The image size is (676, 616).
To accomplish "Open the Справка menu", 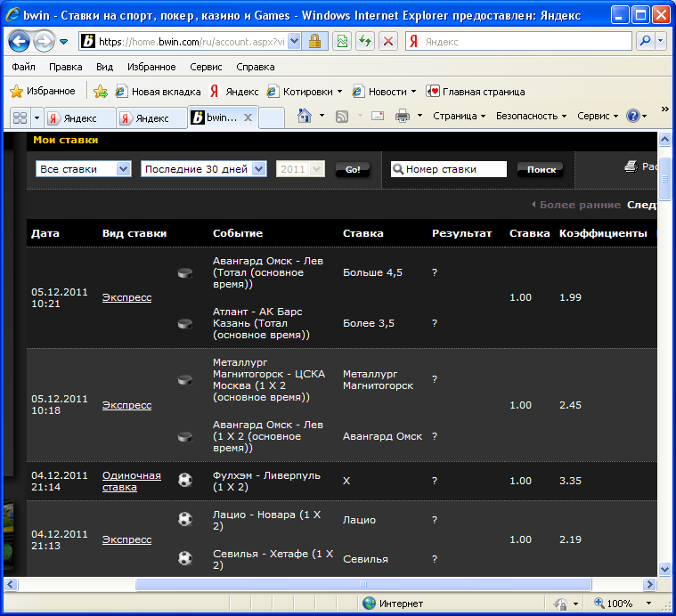I will pyautogui.click(x=256, y=67).
